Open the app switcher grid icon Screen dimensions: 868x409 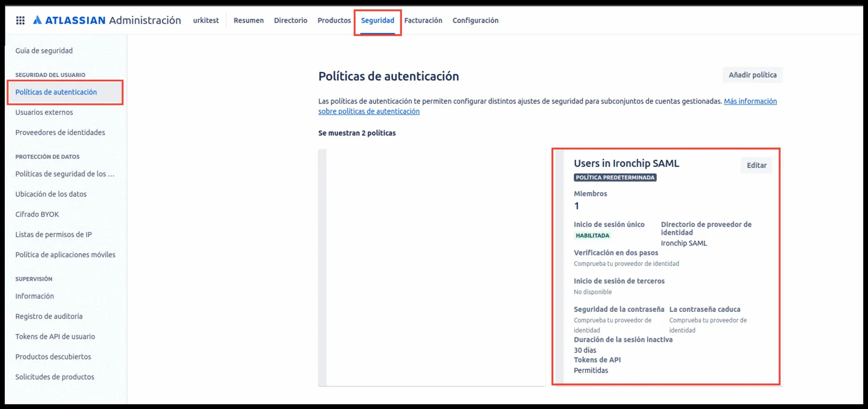[x=20, y=21]
